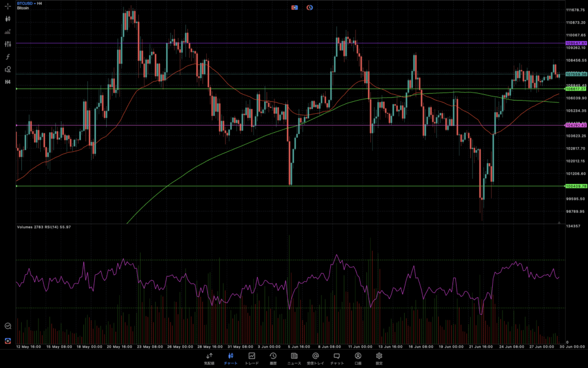Image resolution: width=588 pixels, height=368 pixels.
Task: Click the H4 label next to BTCUSD
Action: coord(40,3)
